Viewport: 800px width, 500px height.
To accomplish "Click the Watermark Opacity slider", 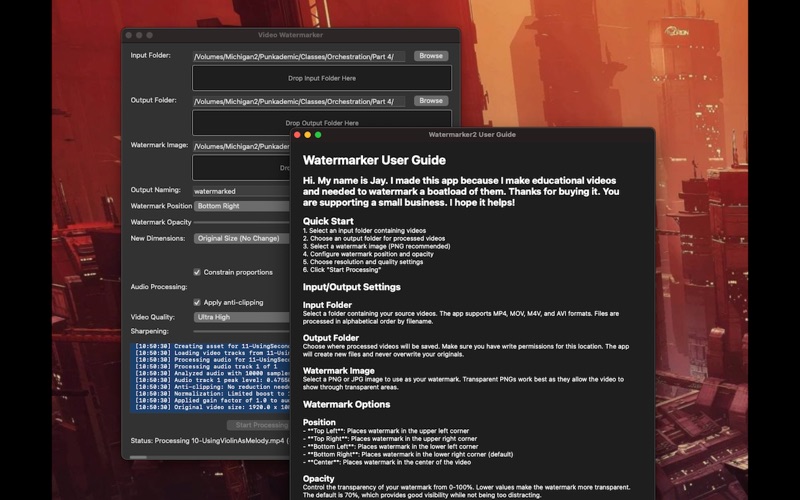I will (x=242, y=222).
